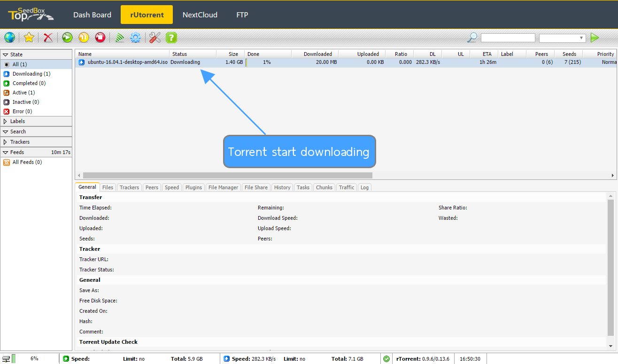Screen dimensions: 618x364
Task: Click the yellow Pause torrent icon
Action: point(84,38)
